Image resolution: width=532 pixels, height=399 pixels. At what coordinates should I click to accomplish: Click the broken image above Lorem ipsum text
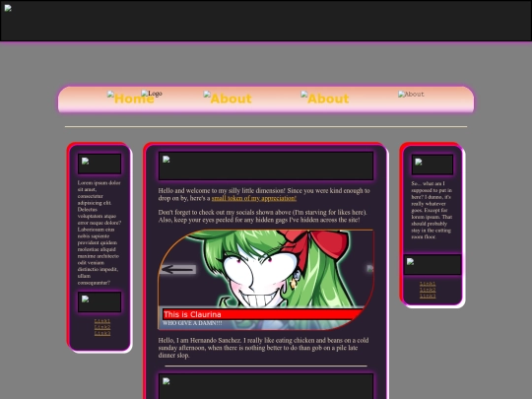pos(100,164)
